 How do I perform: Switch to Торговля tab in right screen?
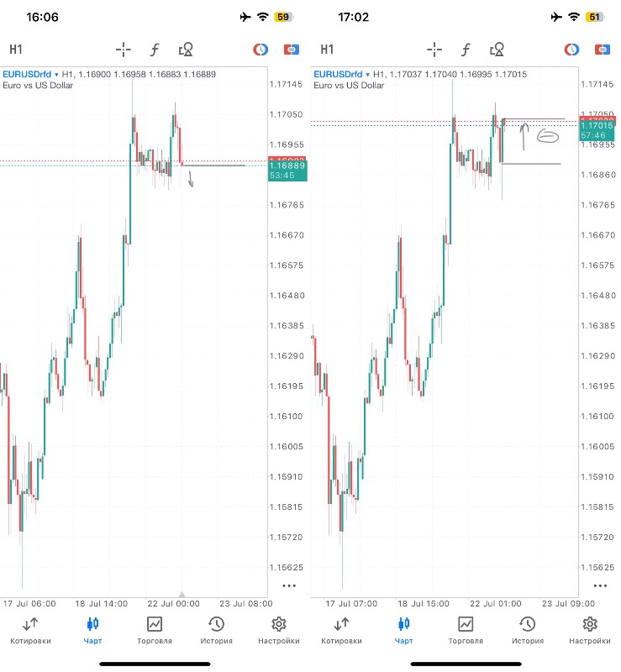click(466, 630)
